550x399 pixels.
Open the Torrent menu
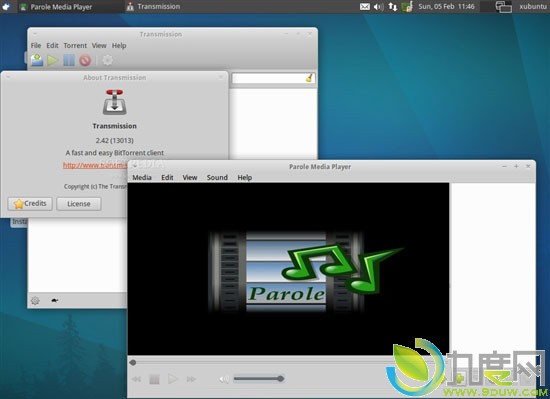(x=75, y=46)
